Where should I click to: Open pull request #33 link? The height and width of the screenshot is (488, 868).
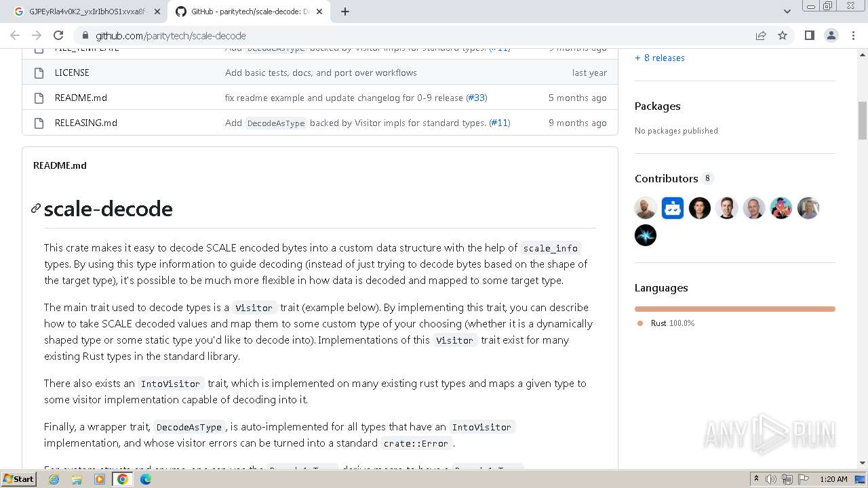coord(477,98)
